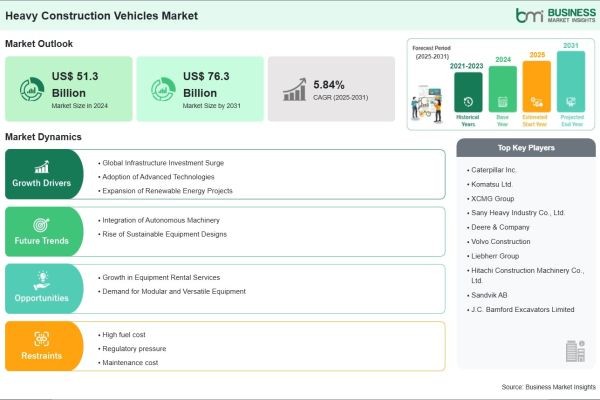The image size is (600, 400).
Task: Click the analysts illustration in the forecast panel
Action: coord(427,104)
